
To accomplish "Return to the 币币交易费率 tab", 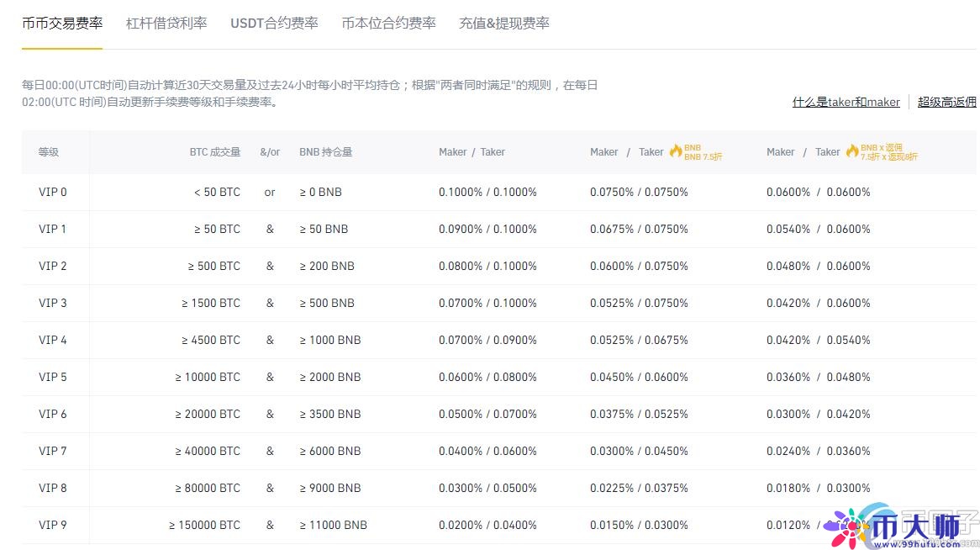I will (61, 24).
